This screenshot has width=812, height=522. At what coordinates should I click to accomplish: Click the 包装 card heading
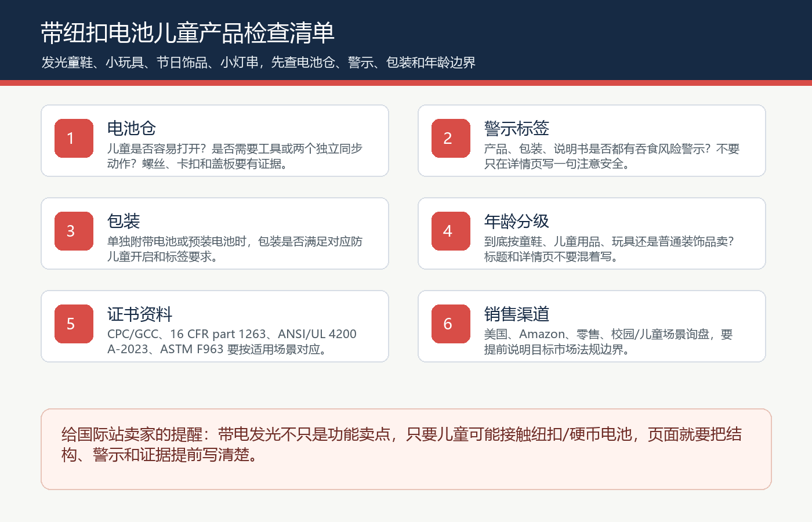click(x=124, y=221)
